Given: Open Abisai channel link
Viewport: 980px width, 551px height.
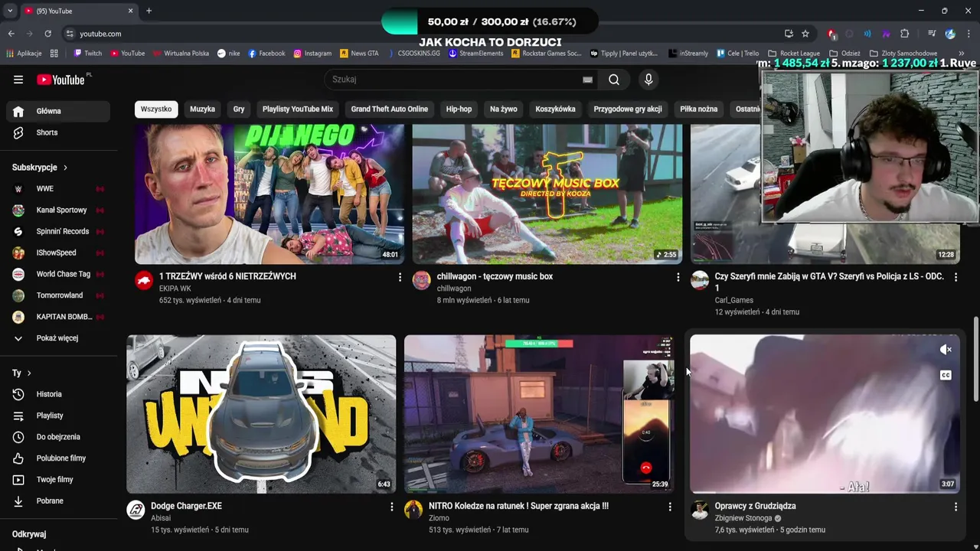Looking at the screenshot, I should coord(161,518).
